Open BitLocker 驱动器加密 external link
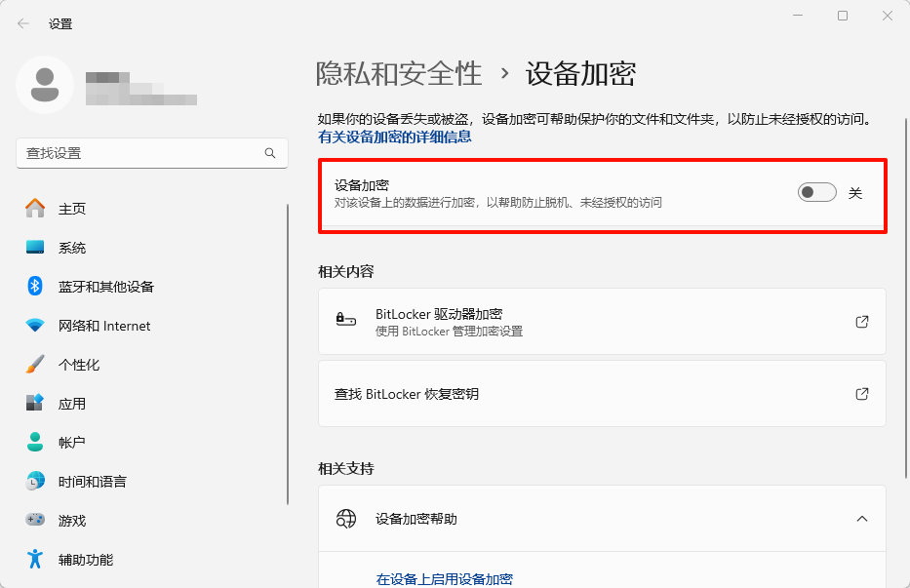This screenshot has height=588, width=910. [861, 322]
